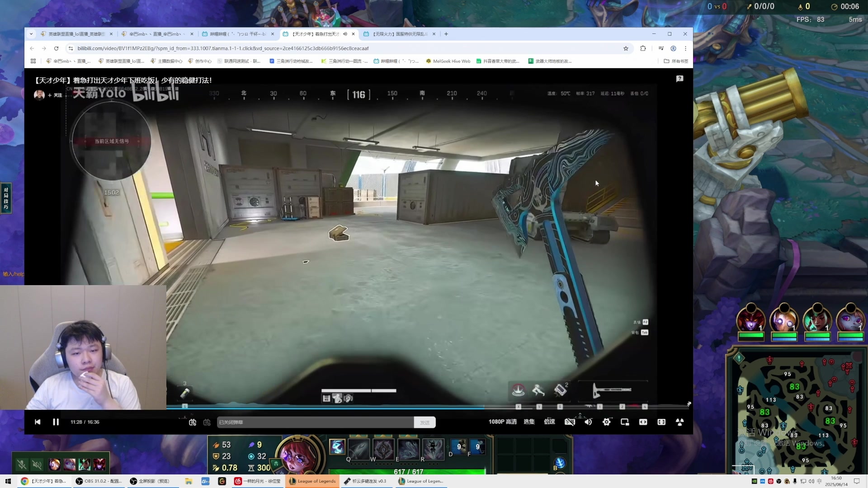Skip to previous video in player
The width and height of the screenshot is (868, 488).
[38, 422]
